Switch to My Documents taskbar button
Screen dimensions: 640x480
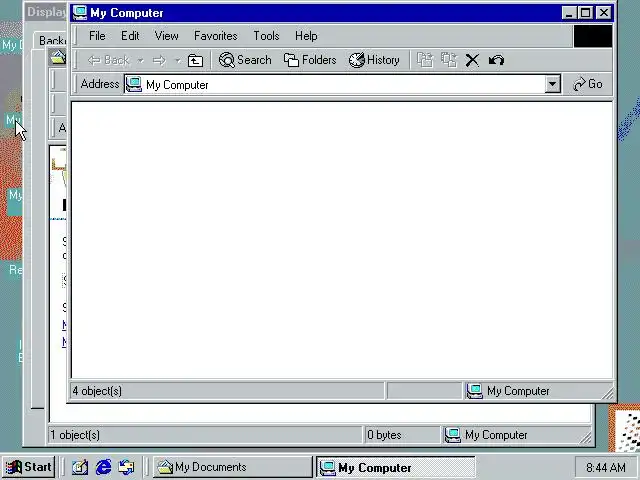pyautogui.click(x=233, y=467)
